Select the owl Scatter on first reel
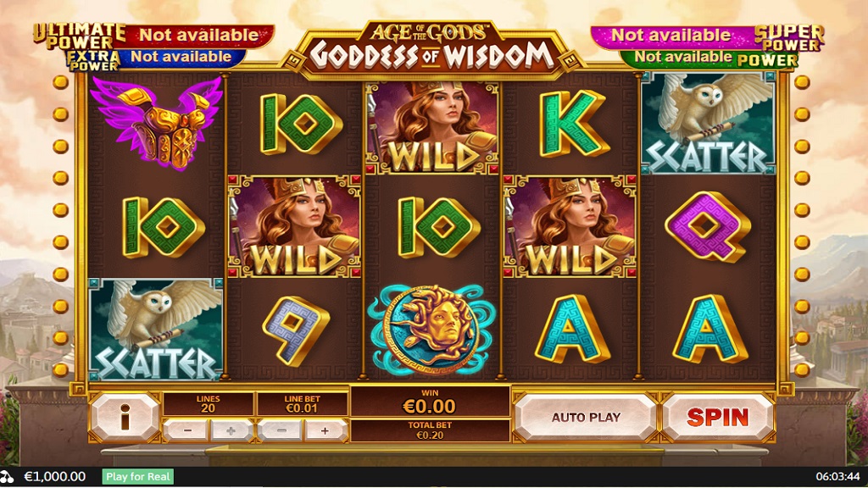Viewport: 868px width, 488px height. pos(156,330)
